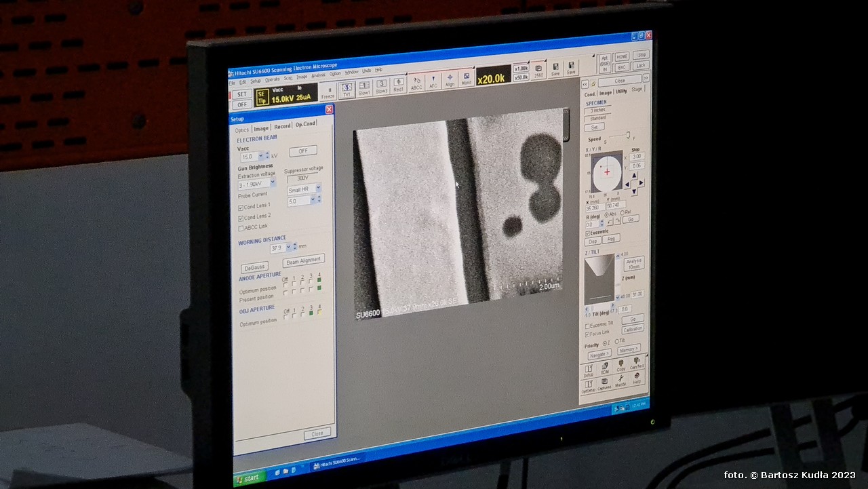Toggle Eucentric checkbox
Screen dimensions: 868x489
click(587, 233)
